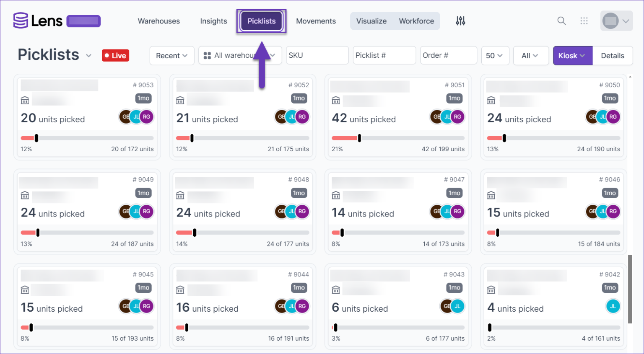Open the Movements section
644x354 pixels.
(316, 21)
